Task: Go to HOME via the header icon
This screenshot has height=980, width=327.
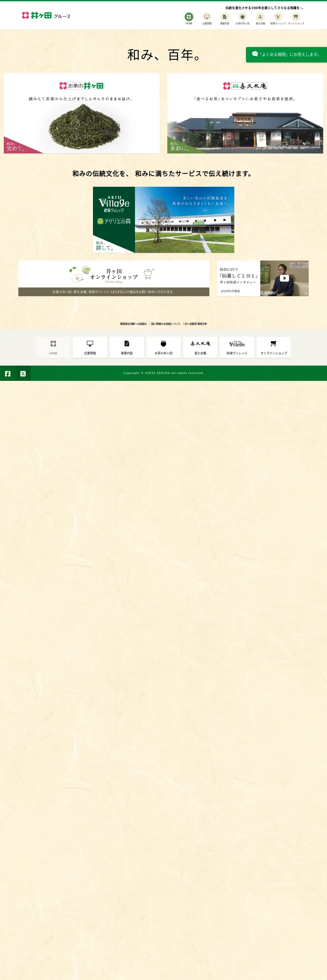Action: tap(189, 19)
